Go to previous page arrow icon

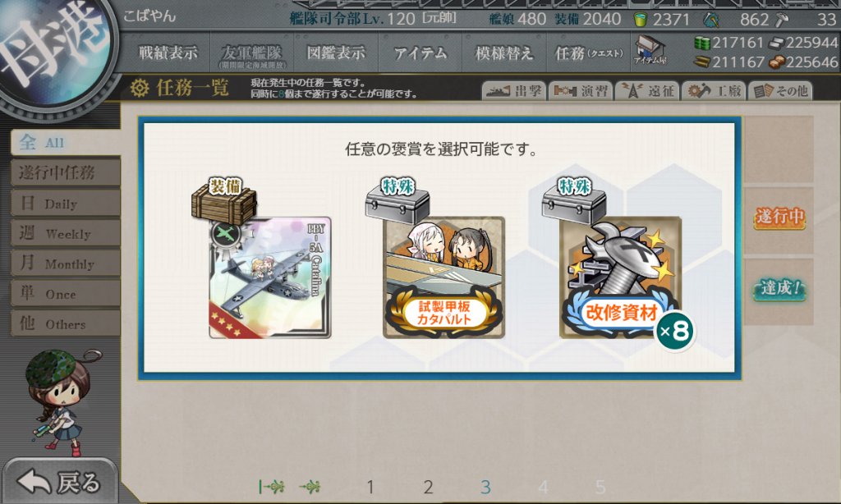coord(310,487)
